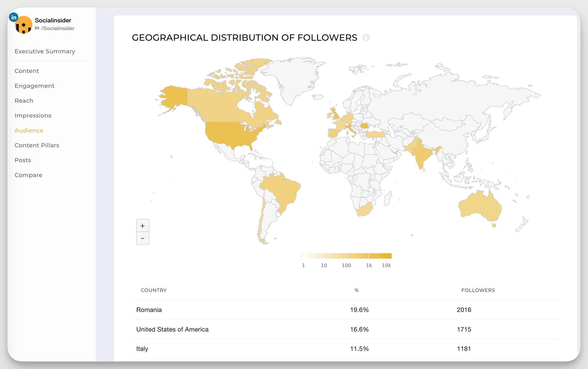Click the 16.6% percentage value
This screenshot has height=369, width=588.
click(359, 329)
